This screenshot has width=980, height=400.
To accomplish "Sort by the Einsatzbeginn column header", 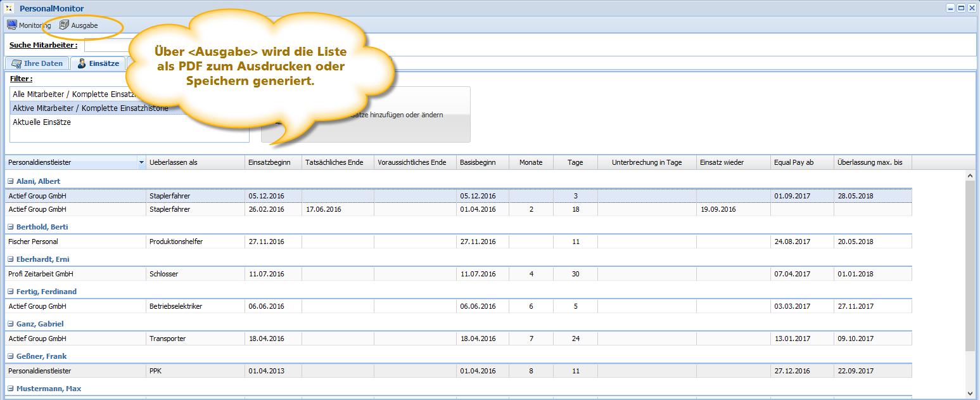I will point(270,162).
